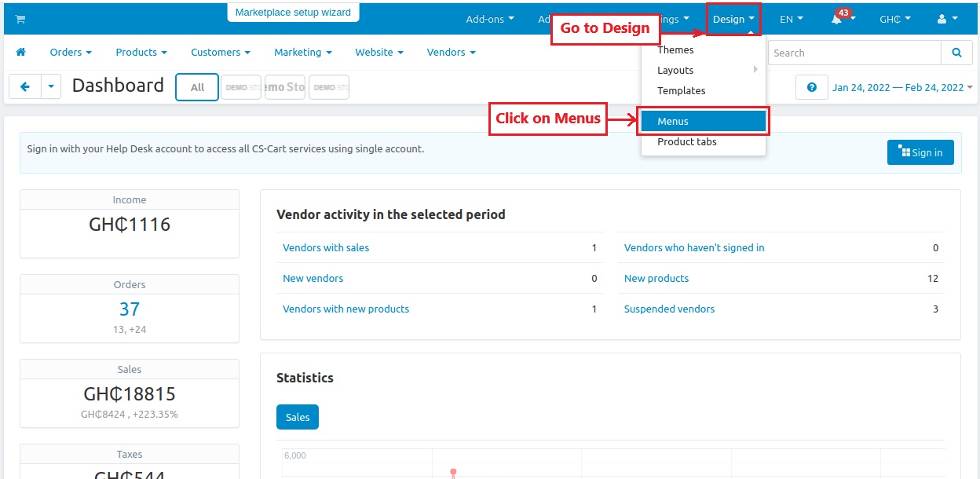Open the user account profile icon

947,19
